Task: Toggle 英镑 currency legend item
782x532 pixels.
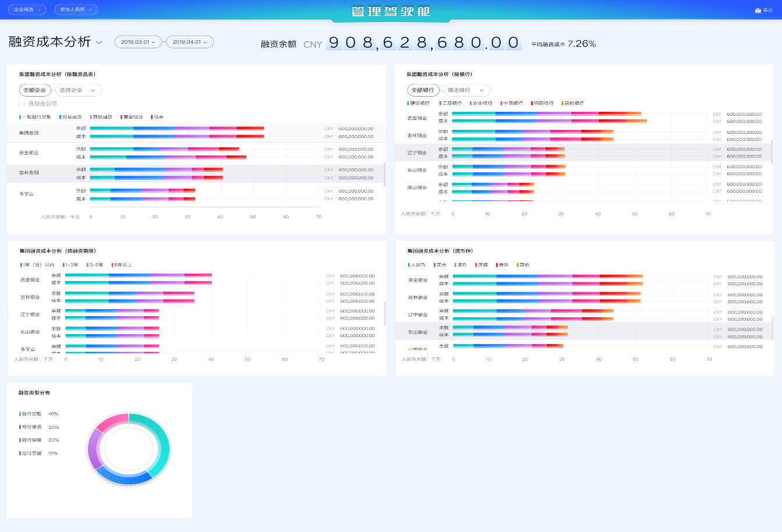Action: point(482,265)
